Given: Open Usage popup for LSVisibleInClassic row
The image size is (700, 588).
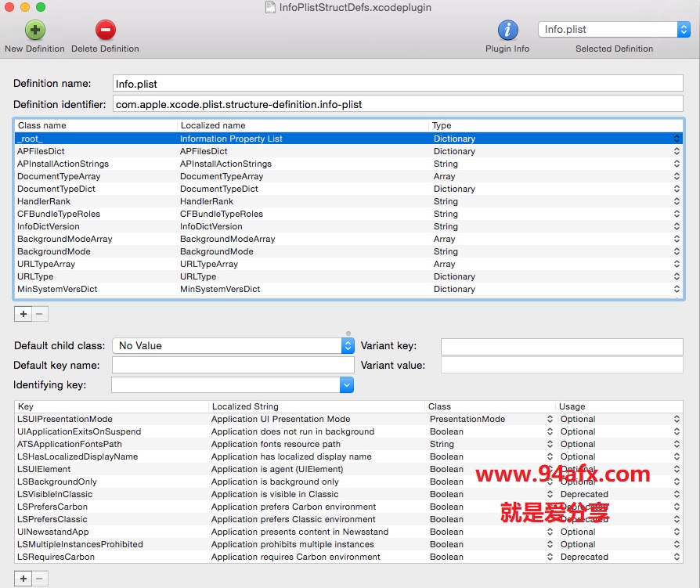Looking at the screenshot, I should click(x=677, y=494).
